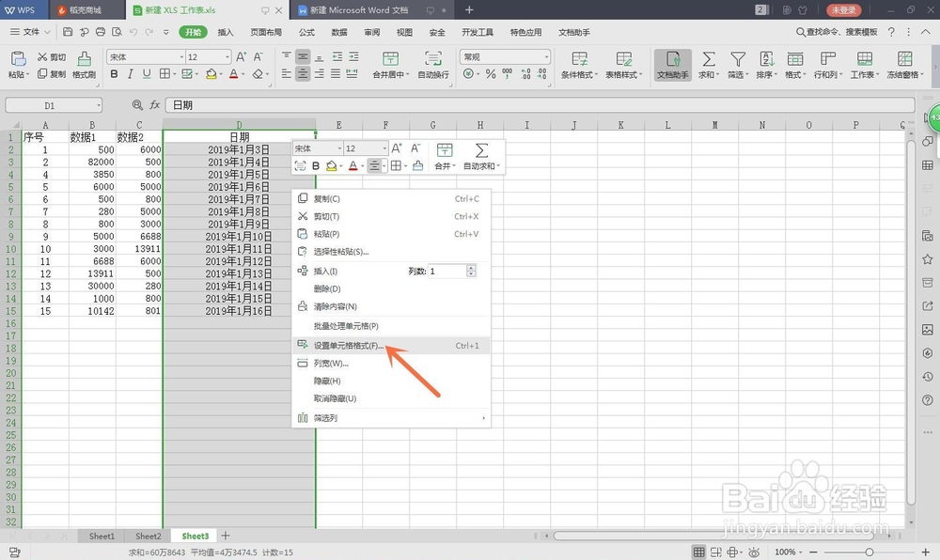Click the zoom slider handle
Screen dimensions: 940x560
(x=869, y=552)
